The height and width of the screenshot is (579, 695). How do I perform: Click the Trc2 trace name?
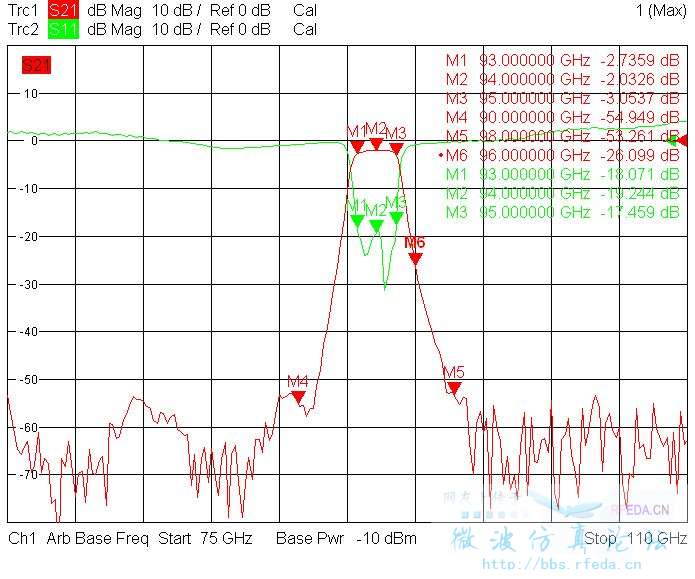point(23,29)
